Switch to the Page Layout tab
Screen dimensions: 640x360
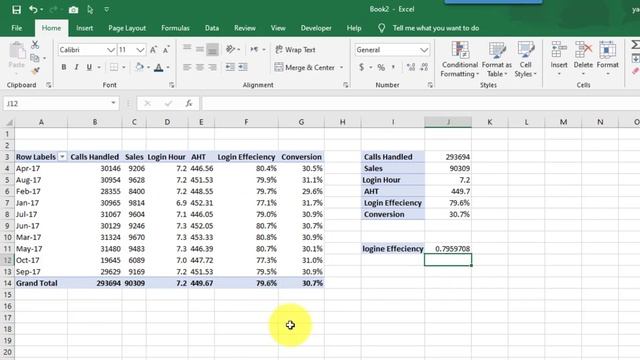tap(127, 28)
